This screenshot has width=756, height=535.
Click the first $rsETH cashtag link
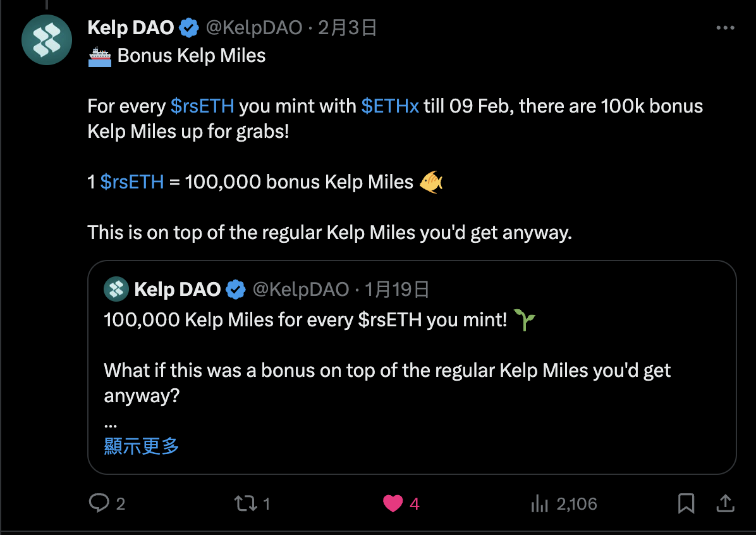tap(202, 106)
